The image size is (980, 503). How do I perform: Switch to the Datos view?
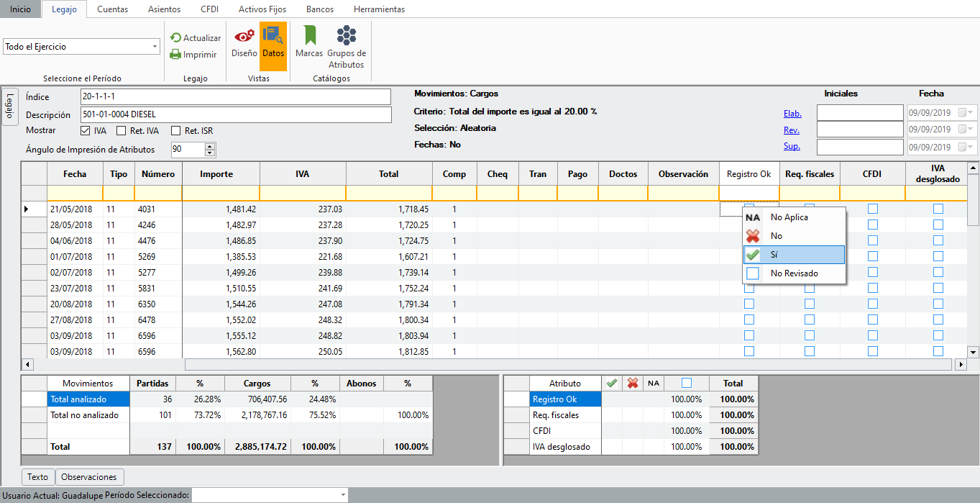(x=273, y=43)
